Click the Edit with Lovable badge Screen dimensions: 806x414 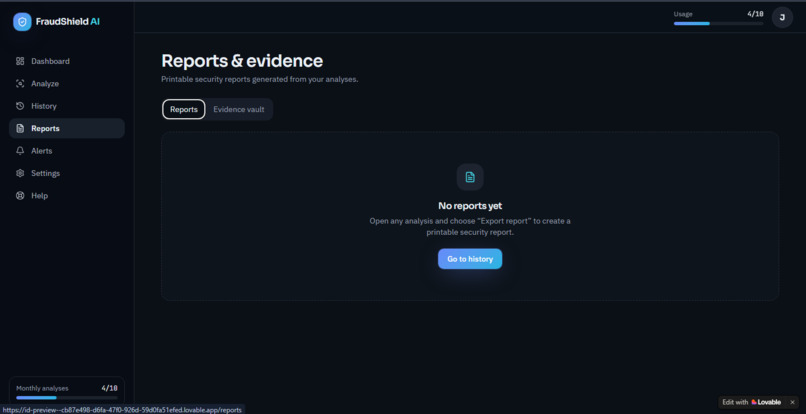tap(752, 402)
